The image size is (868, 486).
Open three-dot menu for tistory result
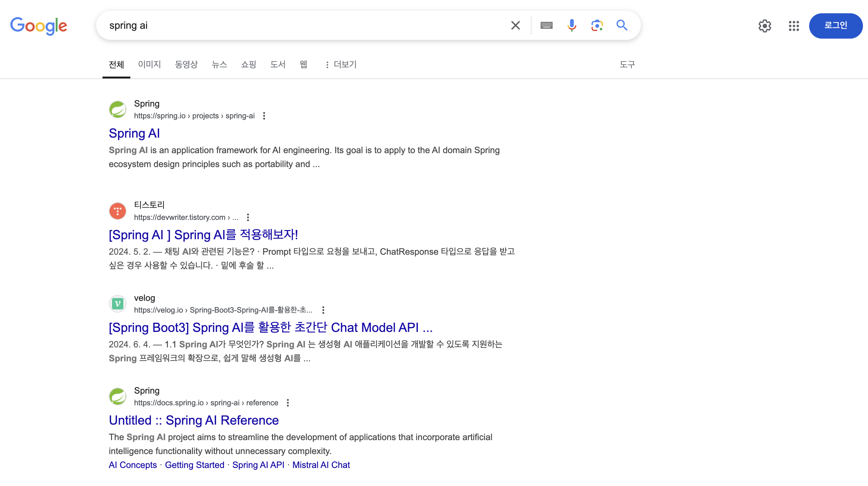(x=248, y=217)
